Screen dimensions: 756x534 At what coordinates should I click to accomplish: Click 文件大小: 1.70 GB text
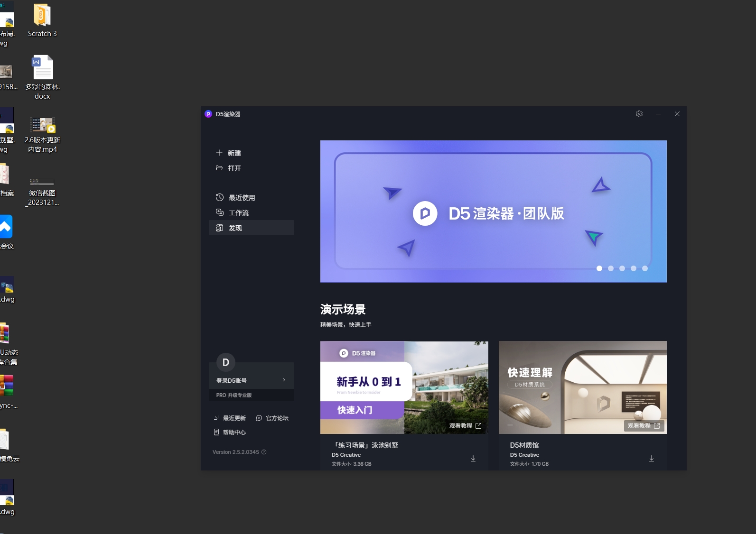point(529,464)
